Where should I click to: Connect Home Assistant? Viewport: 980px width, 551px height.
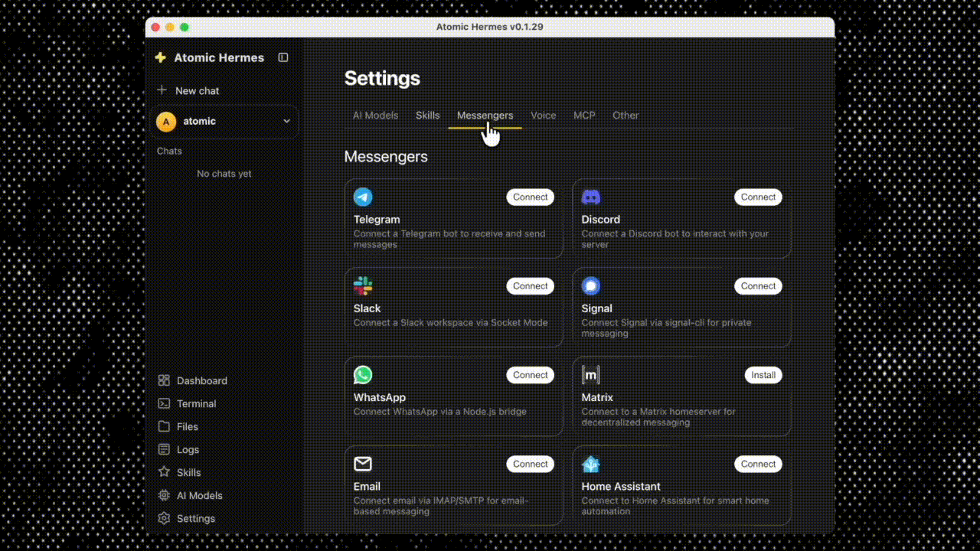tap(759, 464)
